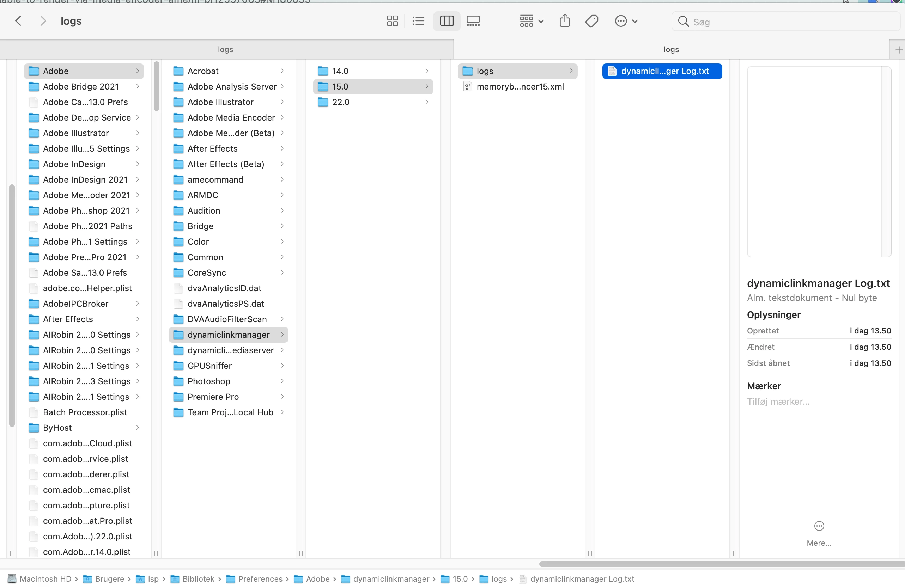Select column view mode

coord(447,21)
